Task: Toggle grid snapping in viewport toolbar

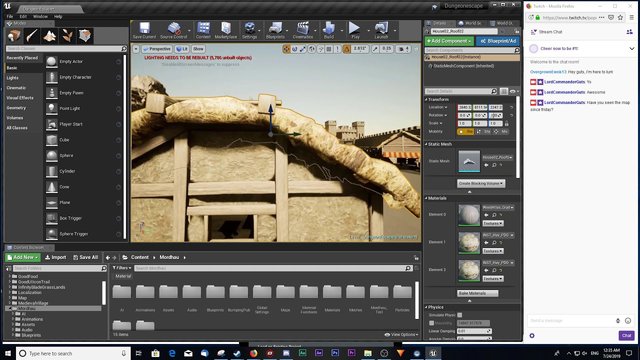Action: [x=329, y=49]
